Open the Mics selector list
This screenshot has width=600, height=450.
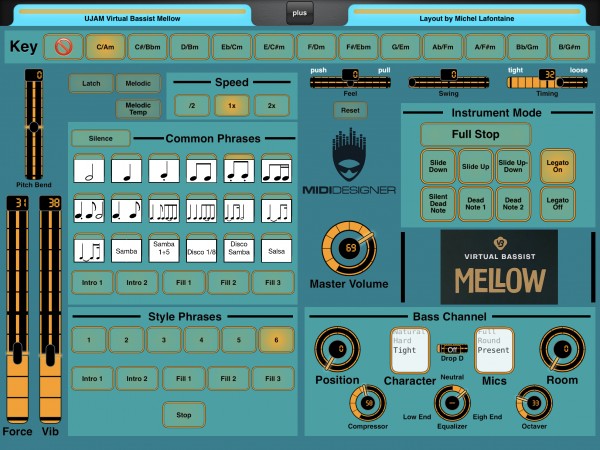coord(494,350)
